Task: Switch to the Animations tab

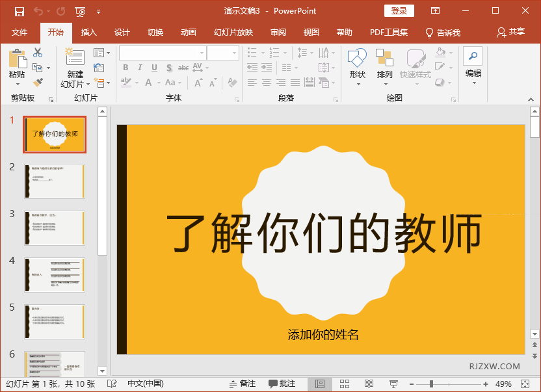Action: [x=188, y=33]
